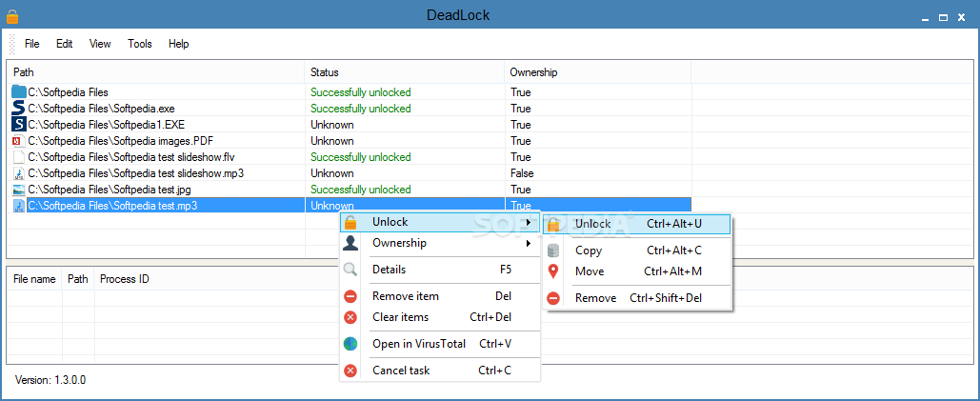Sort by the Path column header
The width and height of the screenshot is (980, 401).
(155, 72)
